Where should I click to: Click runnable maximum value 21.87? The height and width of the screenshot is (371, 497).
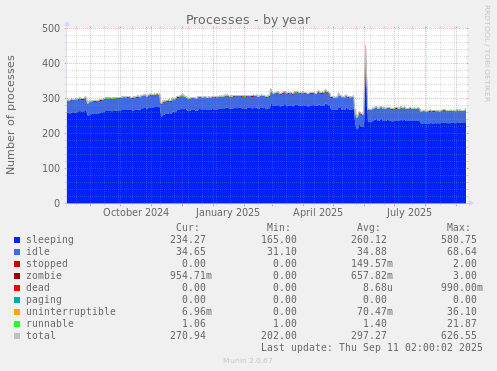point(462,324)
